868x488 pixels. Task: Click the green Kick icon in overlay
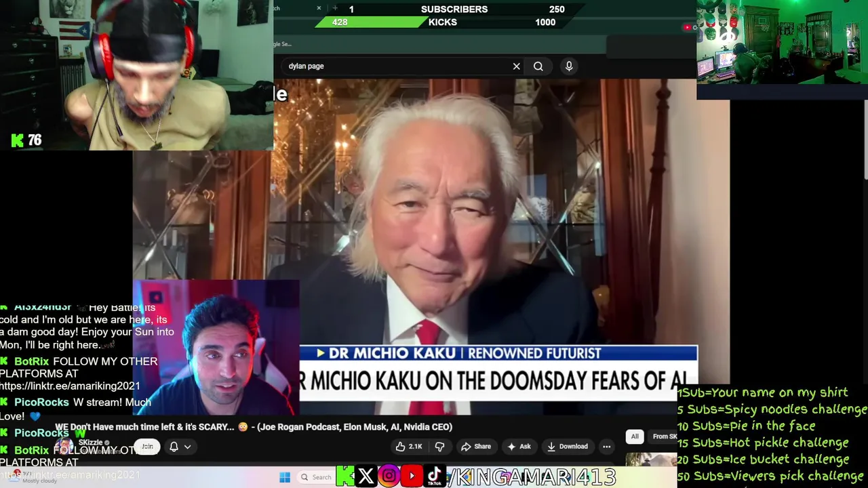pyautogui.click(x=344, y=476)
